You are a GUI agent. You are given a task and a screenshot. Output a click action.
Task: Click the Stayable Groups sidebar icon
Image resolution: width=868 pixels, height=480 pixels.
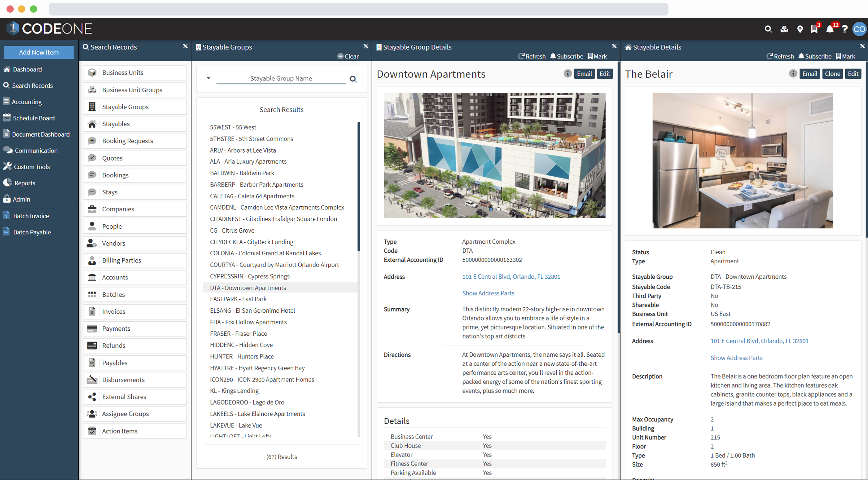pos(92,106)
